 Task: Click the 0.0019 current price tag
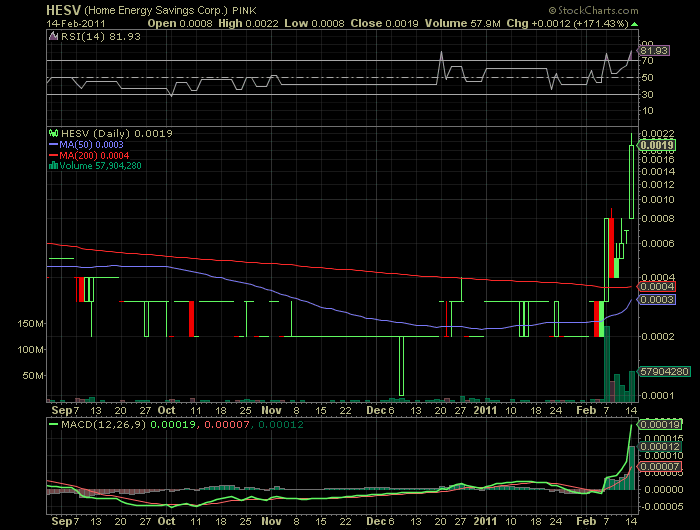point(656,145)
